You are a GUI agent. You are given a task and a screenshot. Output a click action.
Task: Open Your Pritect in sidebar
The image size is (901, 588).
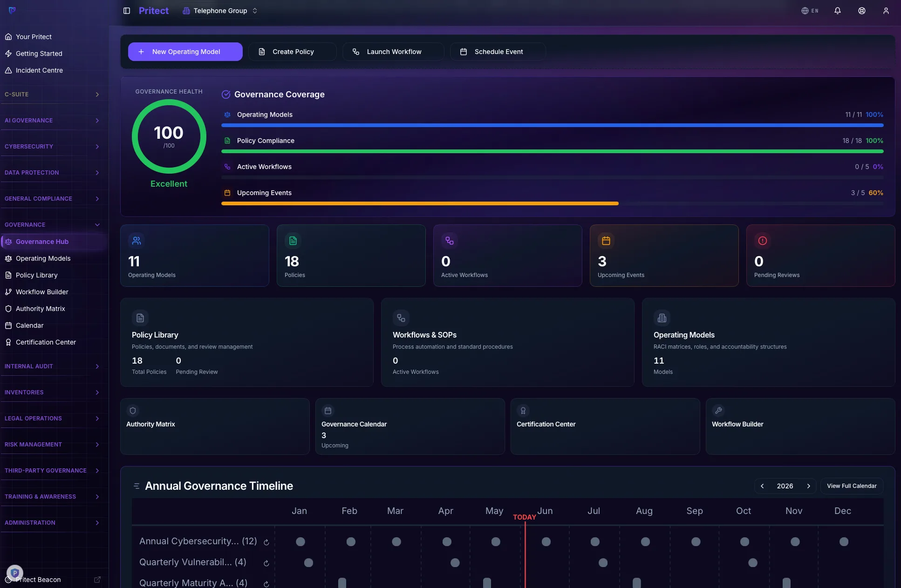(53, 37)
